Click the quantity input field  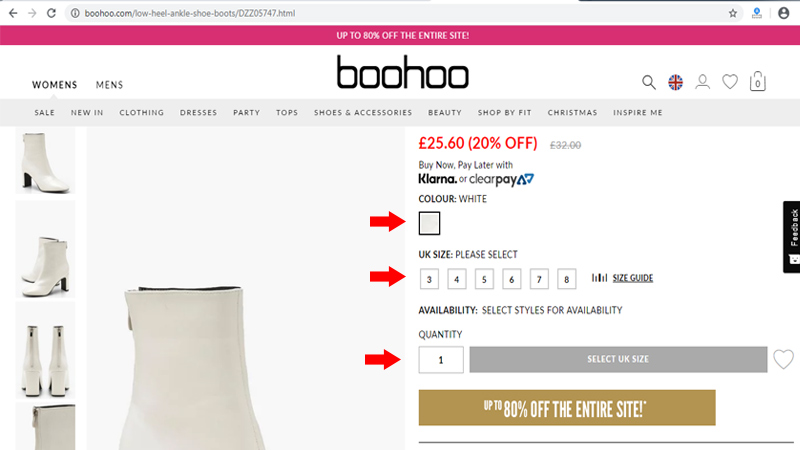(x=441, y=360)
